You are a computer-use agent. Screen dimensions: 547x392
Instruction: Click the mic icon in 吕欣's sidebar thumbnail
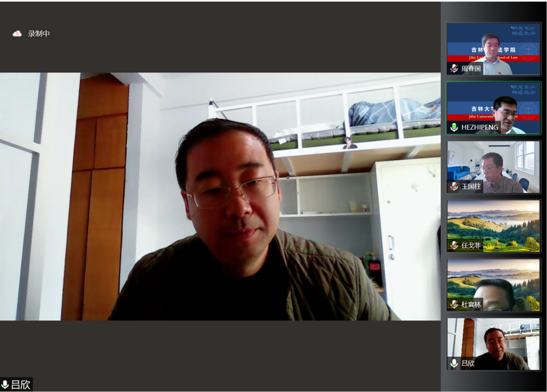[454, 363]
